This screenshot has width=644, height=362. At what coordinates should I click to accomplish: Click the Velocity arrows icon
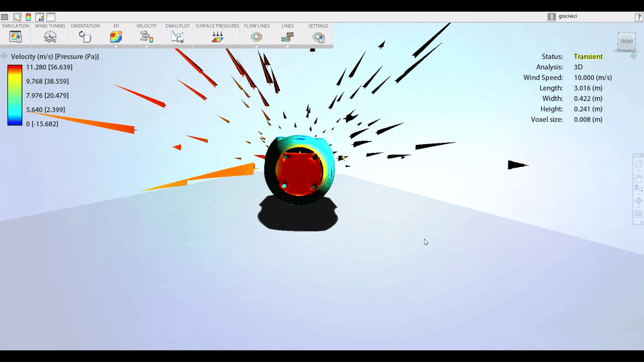(147, 37)
